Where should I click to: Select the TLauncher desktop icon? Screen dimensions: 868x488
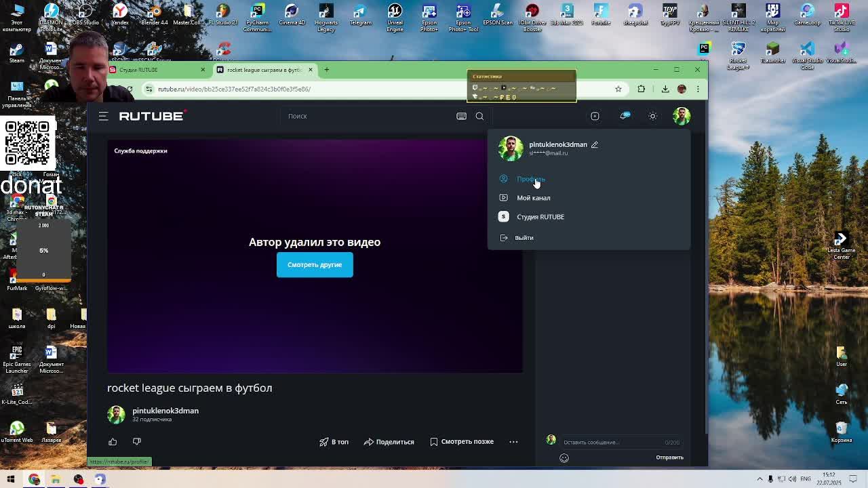772,53
